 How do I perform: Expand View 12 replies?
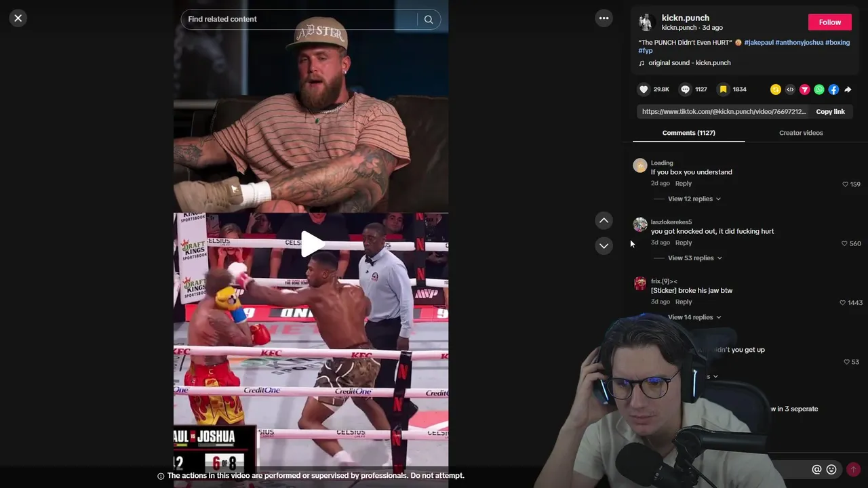[x=694, y=199]
